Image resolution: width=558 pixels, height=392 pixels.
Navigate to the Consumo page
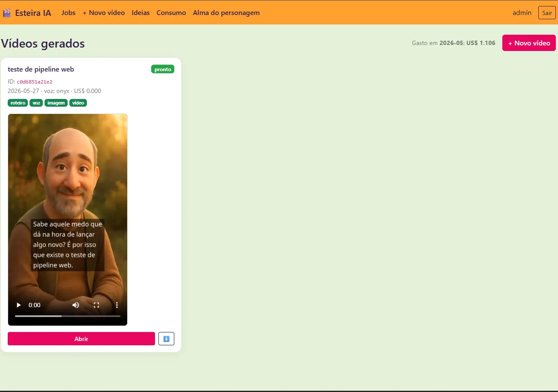tap(171, 13)
